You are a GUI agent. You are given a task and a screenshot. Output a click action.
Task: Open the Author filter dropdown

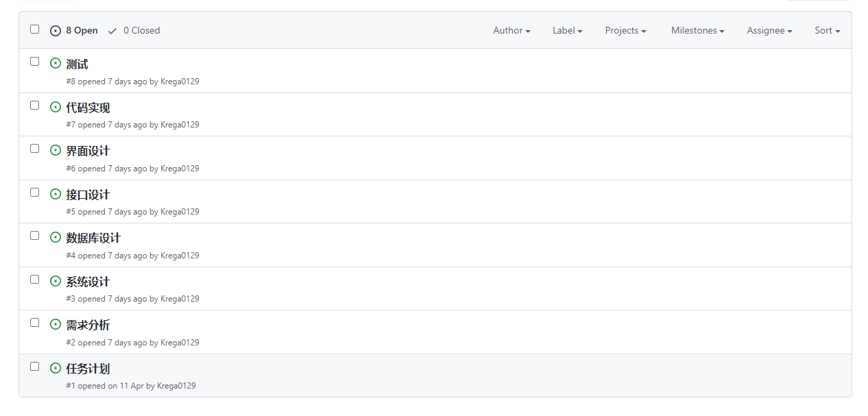click(511, 30)
